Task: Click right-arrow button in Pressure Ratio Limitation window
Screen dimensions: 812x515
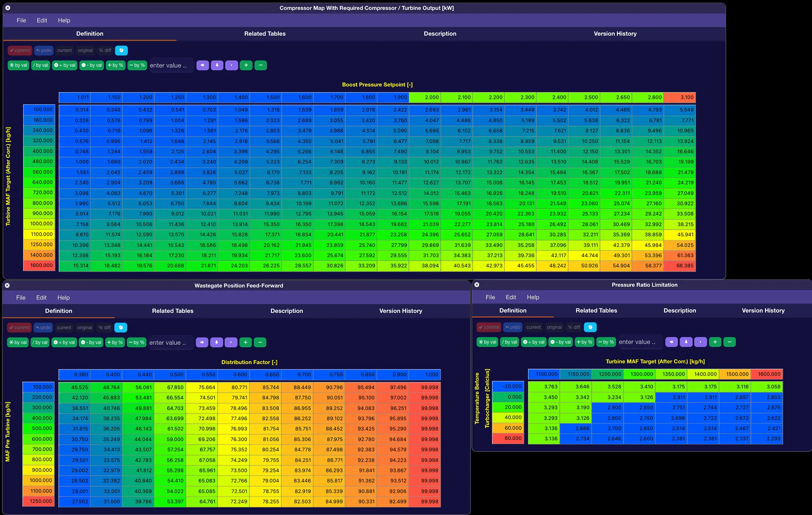Action: [x=671, y=342]
